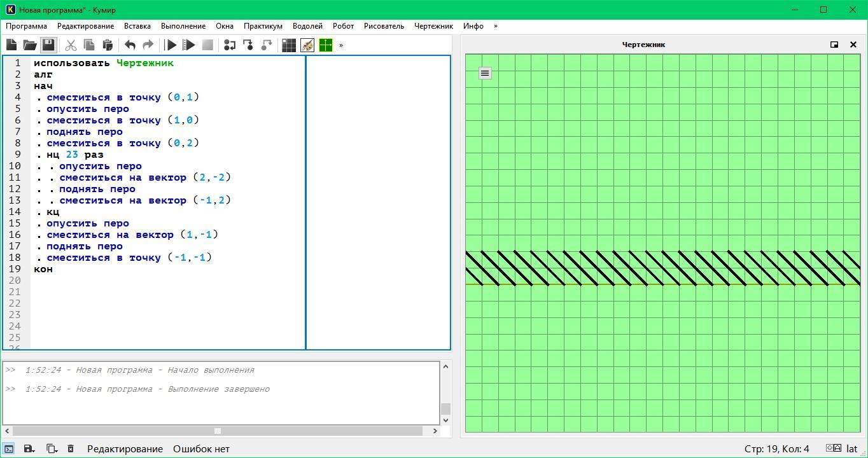Click code line сместиться на вектор (-1,2)
868x458 pixels.
pos(145,200)
